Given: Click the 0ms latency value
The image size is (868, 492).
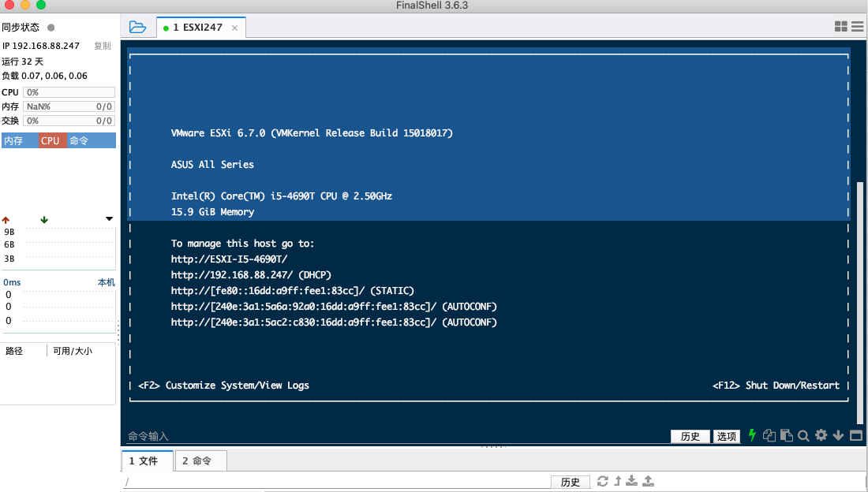Looking at the screenshot, I should 12,282.
